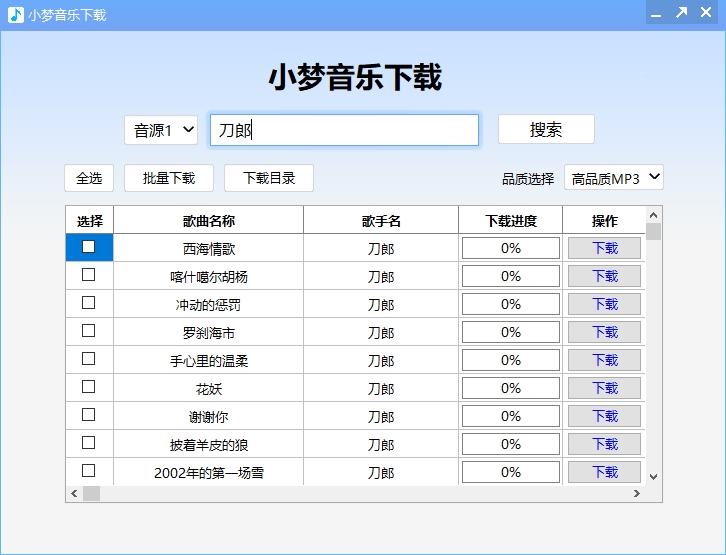Click the search text field containing 刀郎

click(x=344, y=130)
